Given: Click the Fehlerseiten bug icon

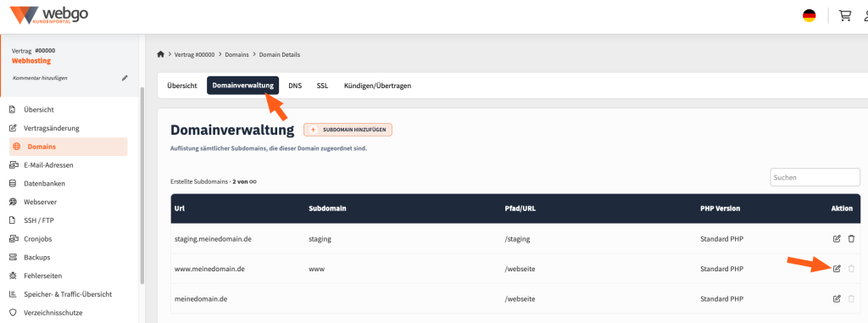Looking at the screenshot, I should [13, 276].
